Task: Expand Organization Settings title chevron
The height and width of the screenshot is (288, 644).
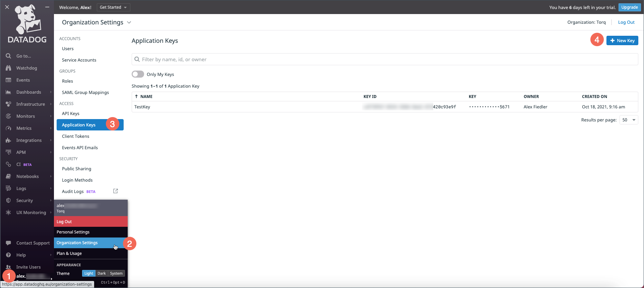Action: click(x=129, y=22)
